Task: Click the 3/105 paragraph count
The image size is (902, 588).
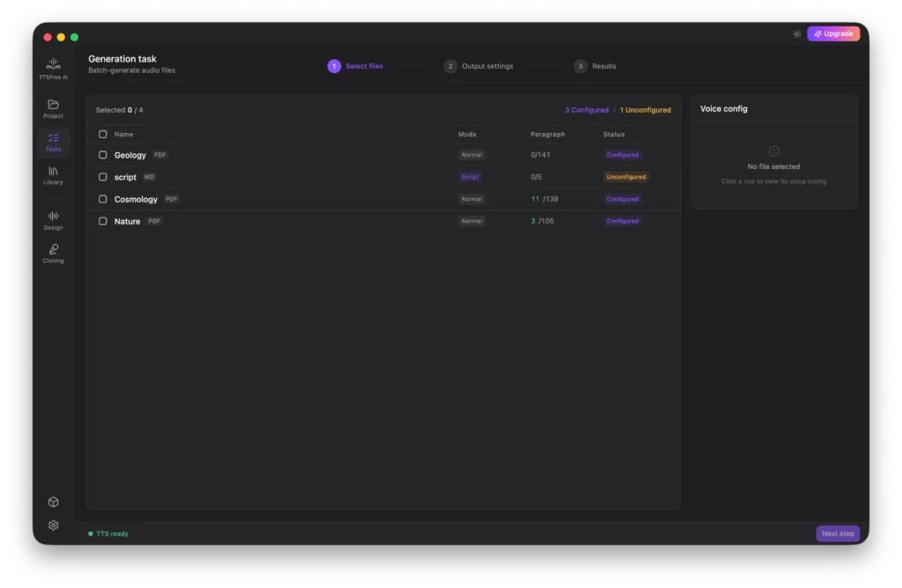Action: coord(542,221)
